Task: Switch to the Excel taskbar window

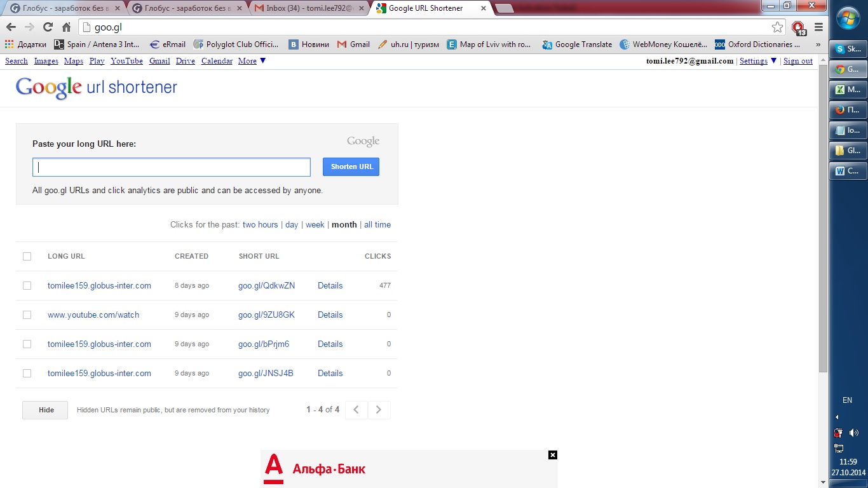Action: coord(848,90)
